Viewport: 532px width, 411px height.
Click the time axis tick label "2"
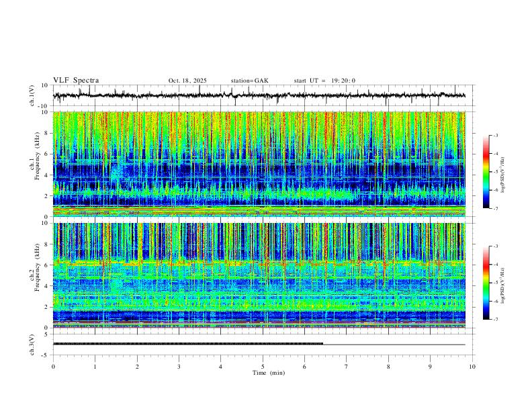137,367
